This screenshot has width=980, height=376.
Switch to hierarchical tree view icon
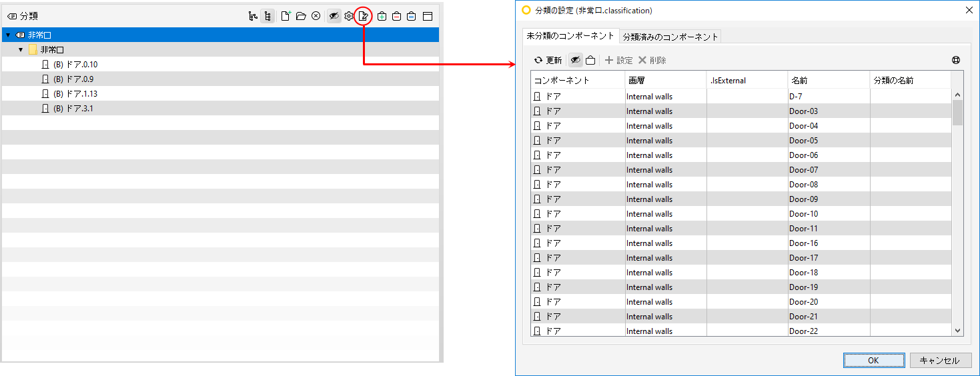pyautogui.click(x=252, y=16)
